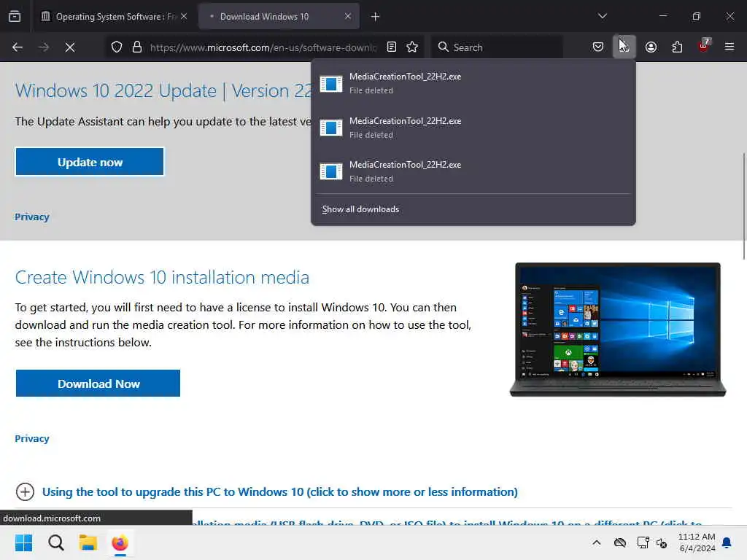This screenshot has width=747, height=560.
Task: Close the Operating System Software tab
Action: click(184, 16)
